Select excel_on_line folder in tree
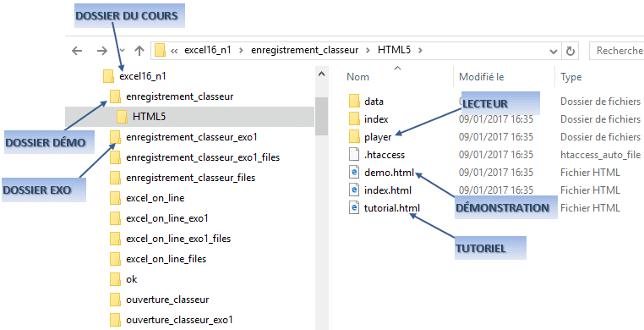Viewport: 644px width, 330px height. pyautogui.click(x=156, y=198)
